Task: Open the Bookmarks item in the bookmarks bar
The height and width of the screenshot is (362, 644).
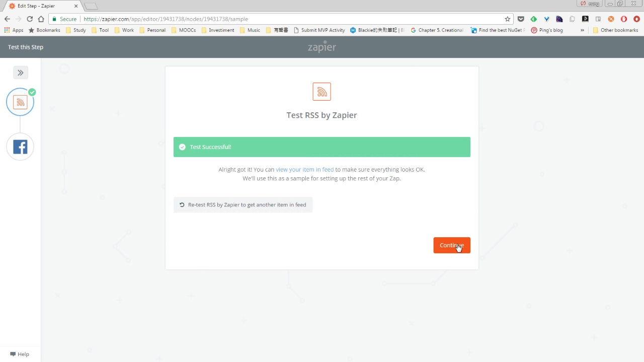Action: (x=44, y=30)
